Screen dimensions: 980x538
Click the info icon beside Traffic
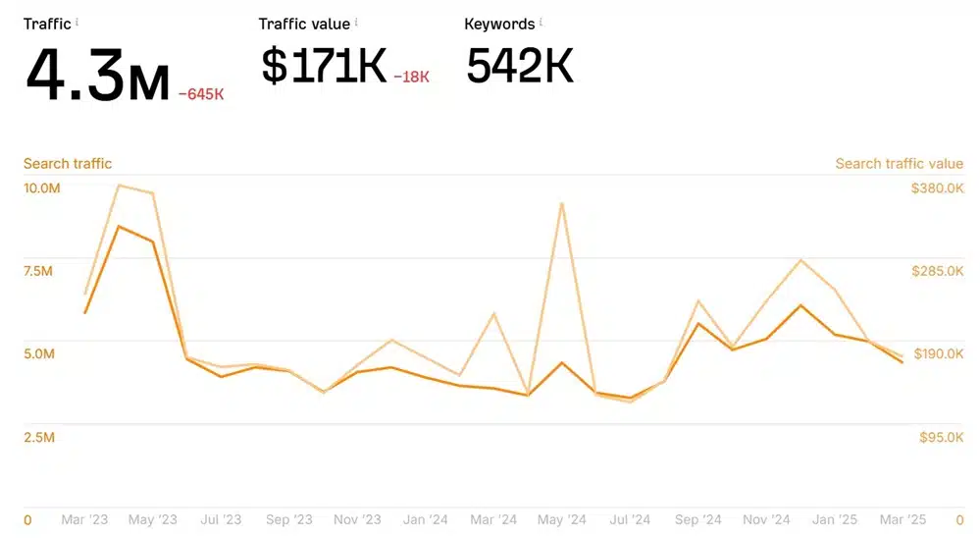77,21
